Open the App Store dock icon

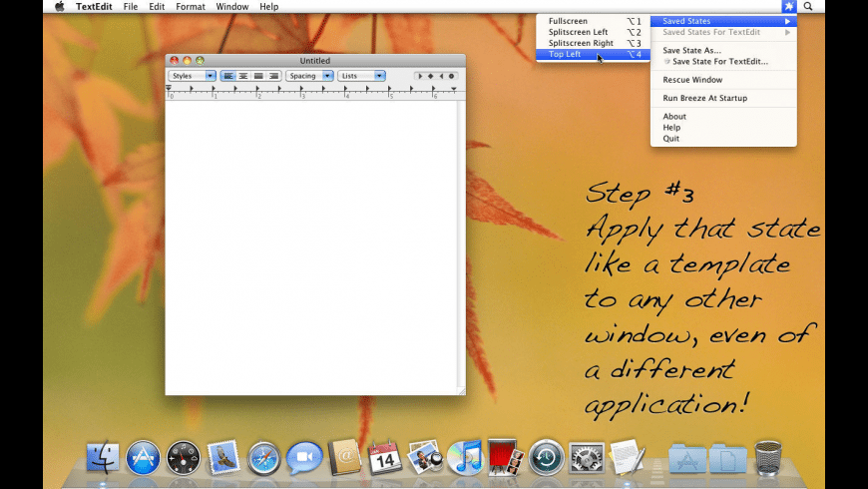(x=144, y=458)
